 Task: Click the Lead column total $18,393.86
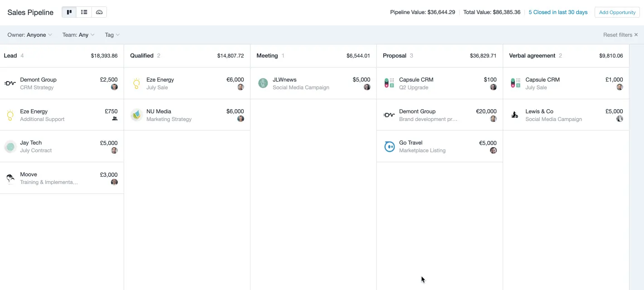click(x=104, y=56)
